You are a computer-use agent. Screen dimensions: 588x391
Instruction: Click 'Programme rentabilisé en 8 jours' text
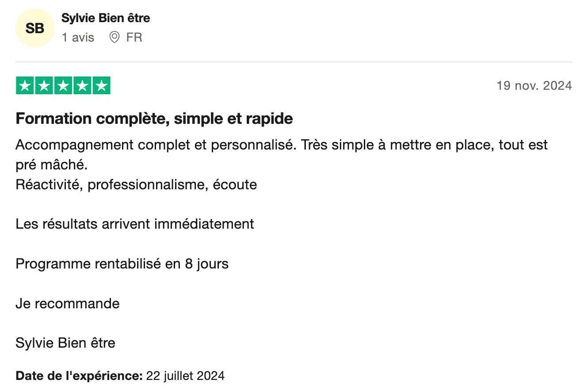coord(122,264)
